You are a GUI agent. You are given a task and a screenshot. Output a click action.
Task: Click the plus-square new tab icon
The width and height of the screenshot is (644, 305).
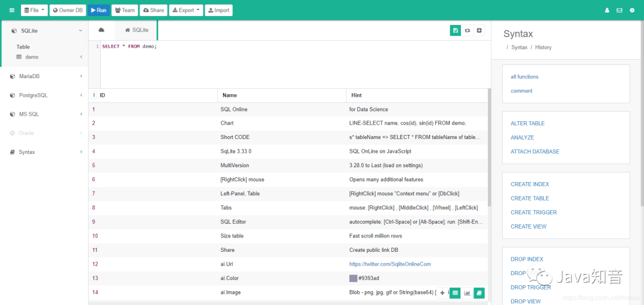click(x=479, y=30)
